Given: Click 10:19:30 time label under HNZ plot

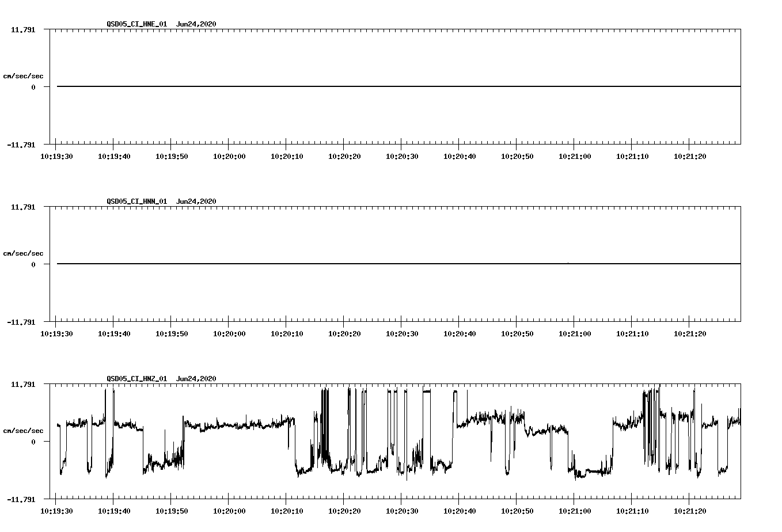Looking at the screenshot, I should [56, 511].
